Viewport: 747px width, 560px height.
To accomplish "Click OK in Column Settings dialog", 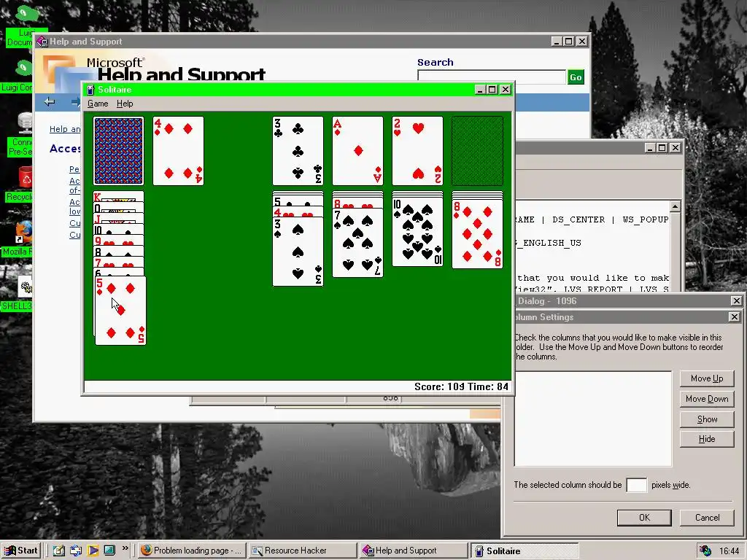I will (644, 518).
